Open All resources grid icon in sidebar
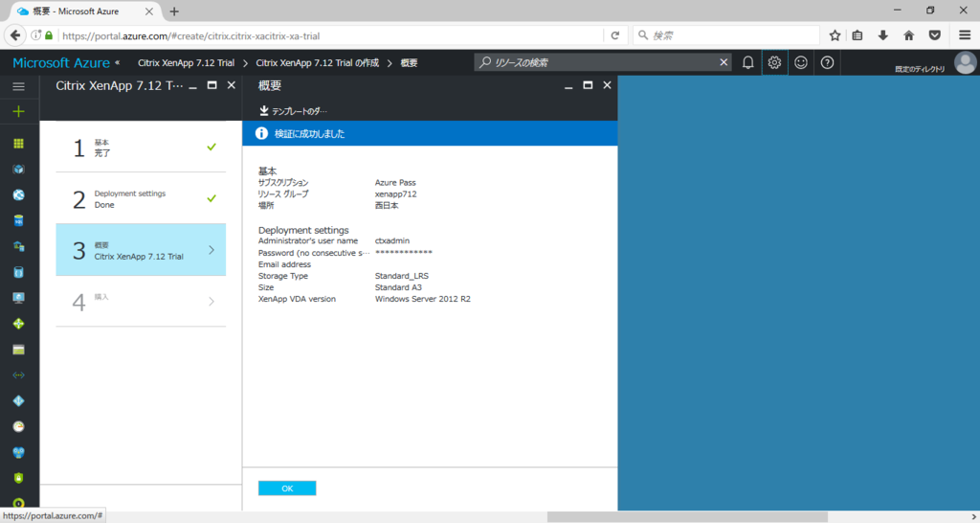The width and height of the screenshot is (980, 523). point(19,144)
